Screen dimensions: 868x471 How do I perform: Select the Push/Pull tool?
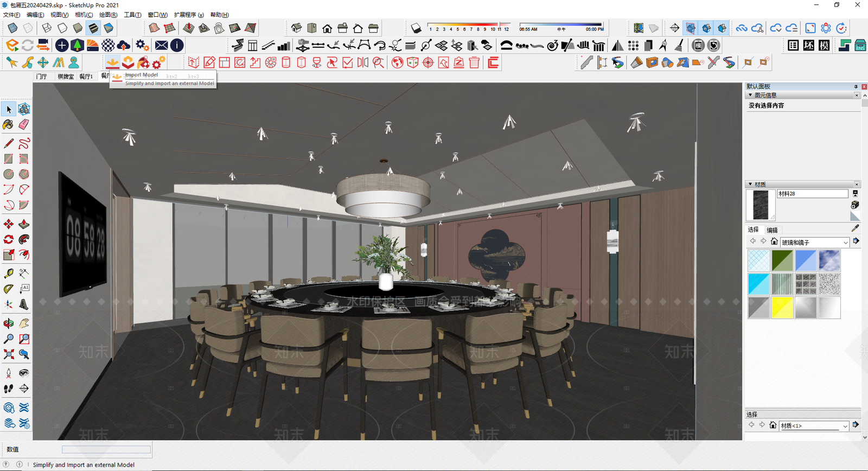(24, 224)
